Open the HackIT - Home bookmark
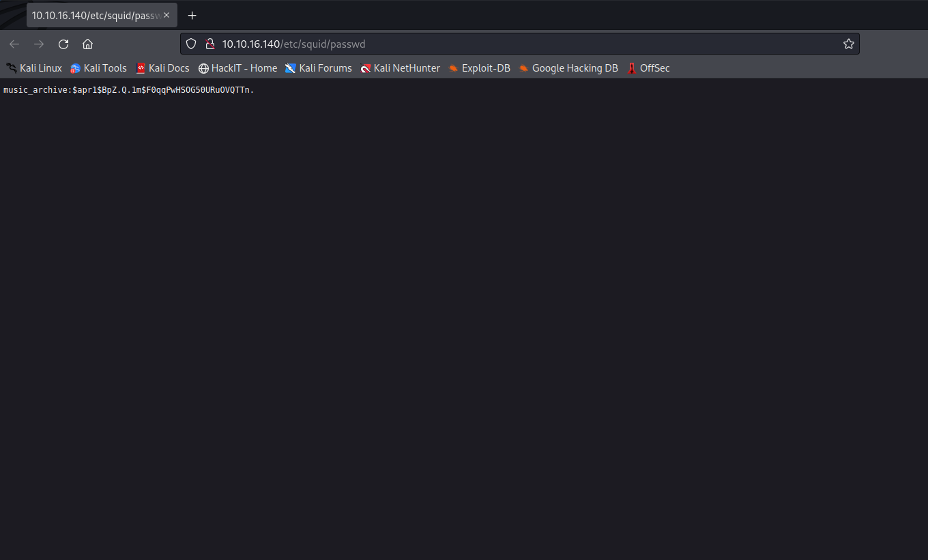Image resolution: width=928 pixels, height=560 pixels. coord(237,68)
